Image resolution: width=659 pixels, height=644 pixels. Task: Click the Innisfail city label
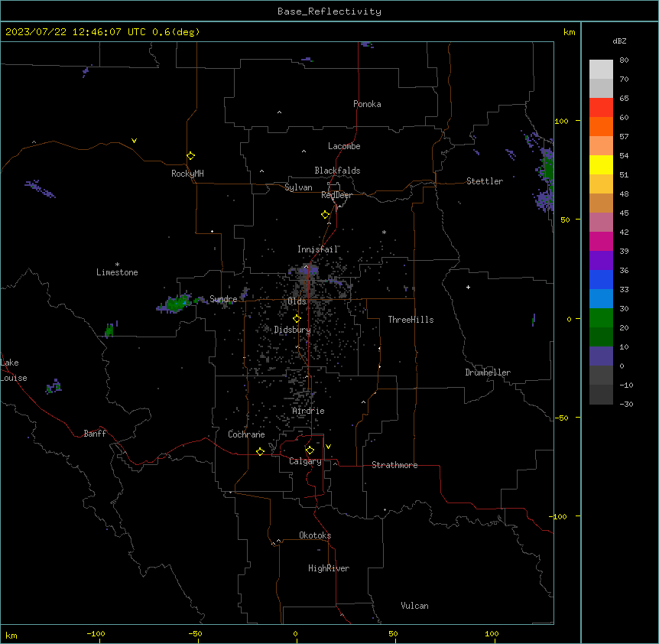[318, 249]
